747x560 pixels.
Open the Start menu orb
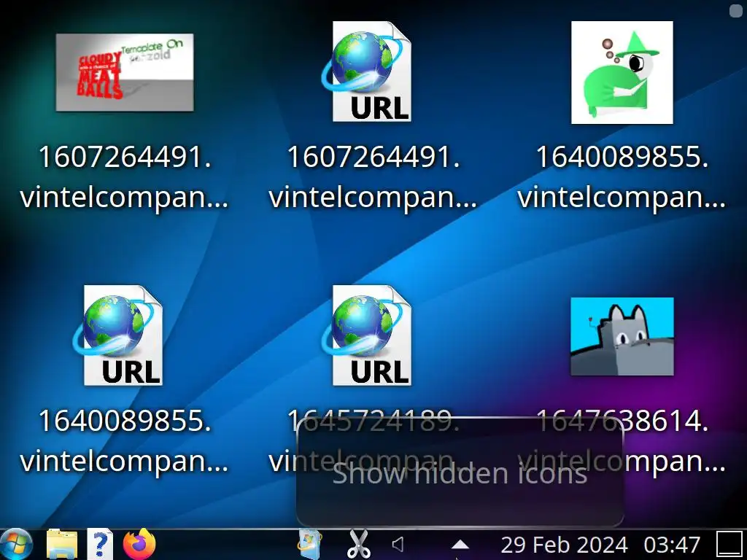(15, 544)
